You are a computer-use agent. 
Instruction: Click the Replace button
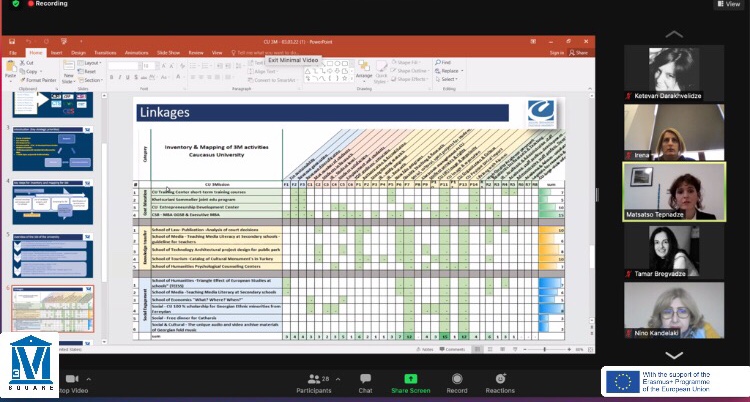[449, 71]
